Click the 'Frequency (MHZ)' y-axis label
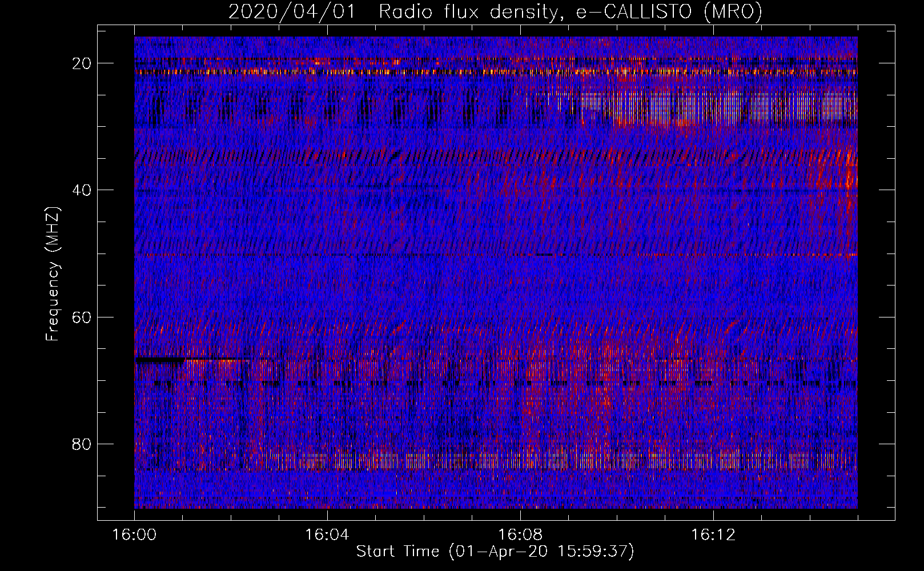 [53, 274]
